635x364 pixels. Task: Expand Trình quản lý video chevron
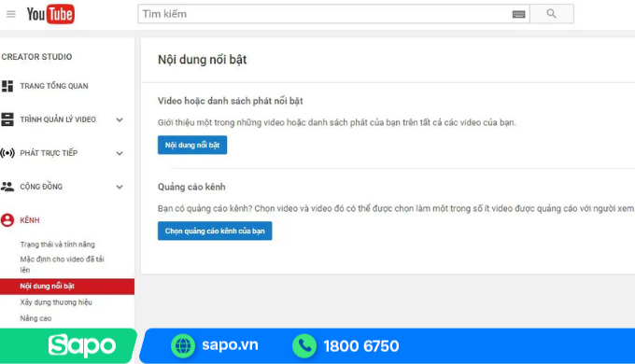point(120,119)
